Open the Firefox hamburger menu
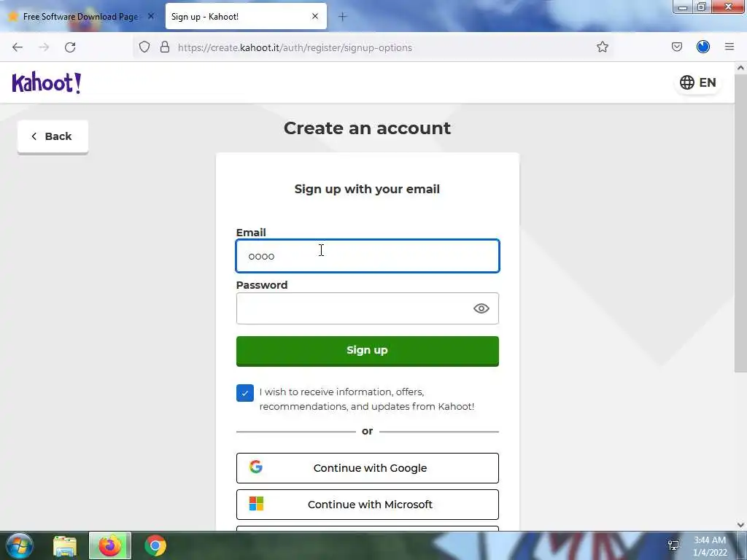The width and height of the screenshot is (747, 560). [729, 47]
